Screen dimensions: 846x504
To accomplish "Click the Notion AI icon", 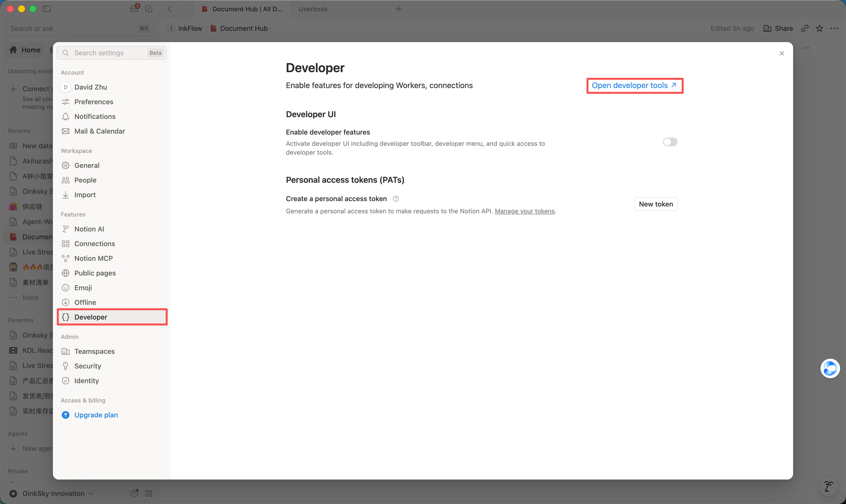I will [66, 229].
